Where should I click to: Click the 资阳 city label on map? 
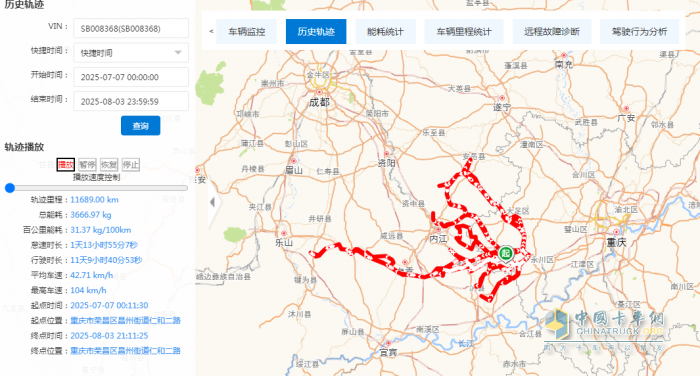(387, 163)
